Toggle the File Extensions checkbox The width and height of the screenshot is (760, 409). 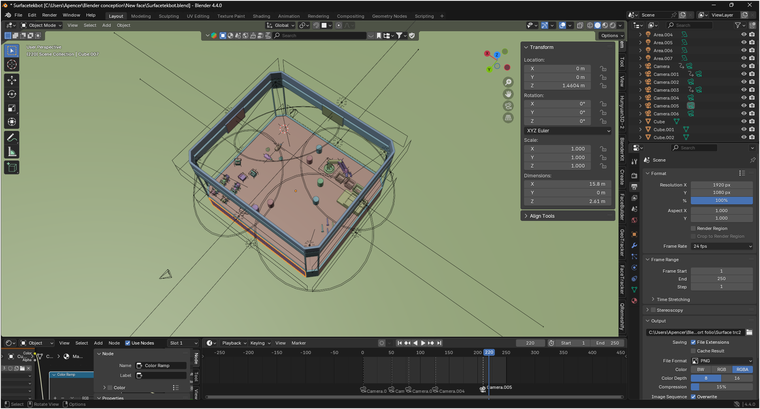tap(693, 342)
